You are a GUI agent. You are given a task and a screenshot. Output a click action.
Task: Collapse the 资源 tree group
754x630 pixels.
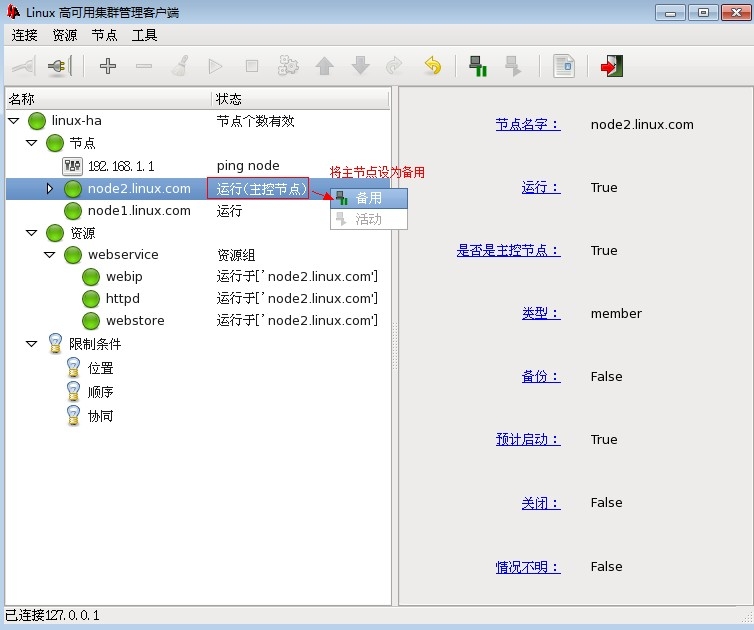click(x=32, y=233)
